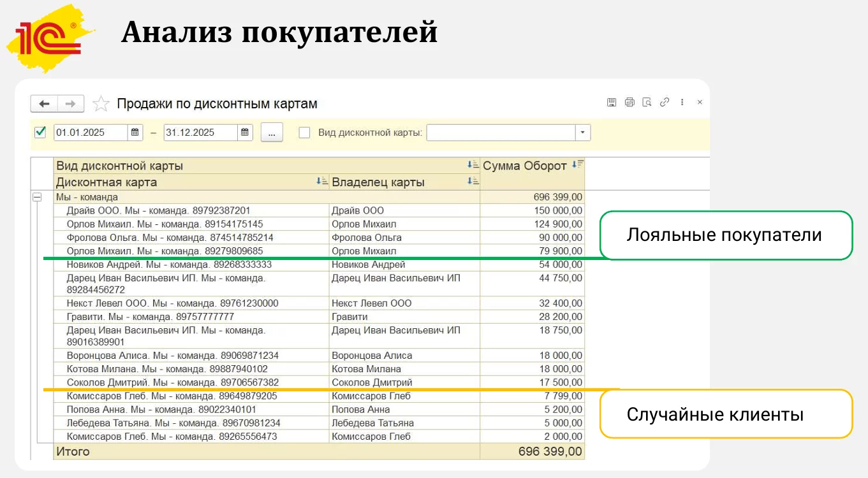Save the report with the diskette icon
868x478 pixels.
(x=612, y=102)
